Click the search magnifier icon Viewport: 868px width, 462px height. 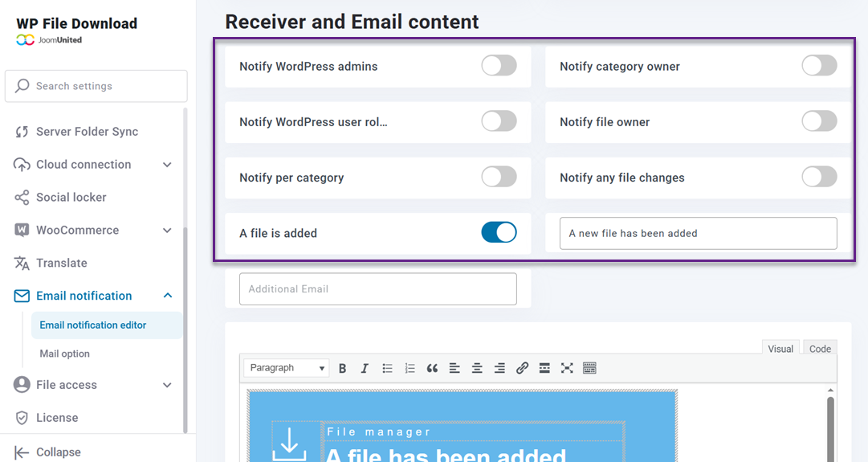tap(22, 85)
